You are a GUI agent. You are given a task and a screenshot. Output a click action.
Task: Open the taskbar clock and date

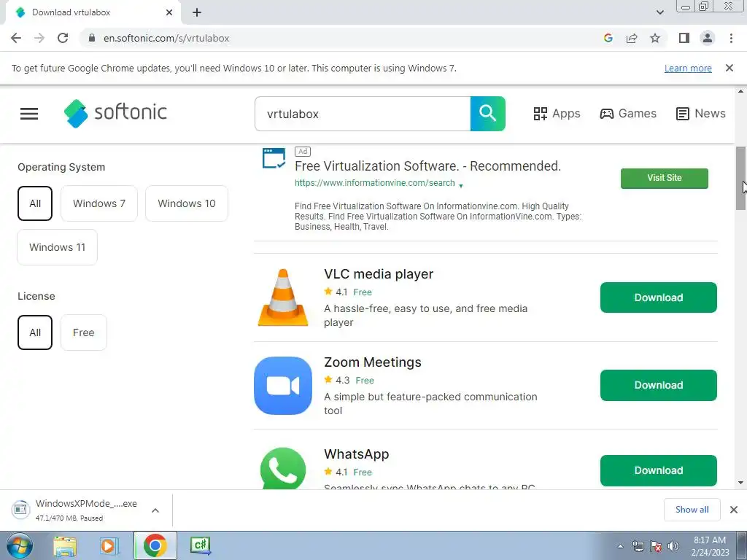pyautogui.click(x=710, y=546)
